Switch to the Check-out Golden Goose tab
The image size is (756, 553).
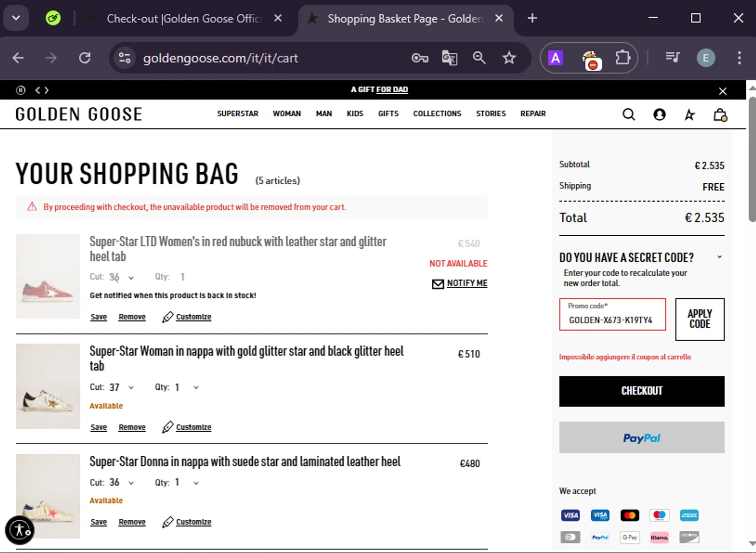point(184,19)
